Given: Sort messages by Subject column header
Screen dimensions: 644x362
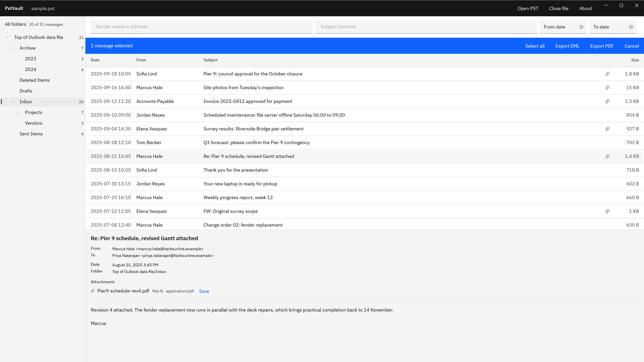Looking at the screenshot, I should [210, 60].
